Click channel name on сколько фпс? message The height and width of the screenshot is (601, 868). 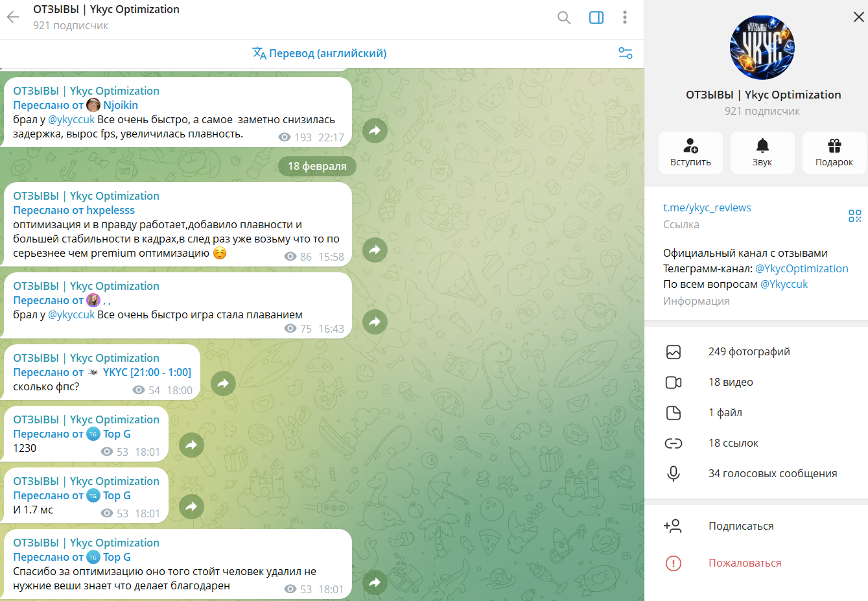coord(86,358)
